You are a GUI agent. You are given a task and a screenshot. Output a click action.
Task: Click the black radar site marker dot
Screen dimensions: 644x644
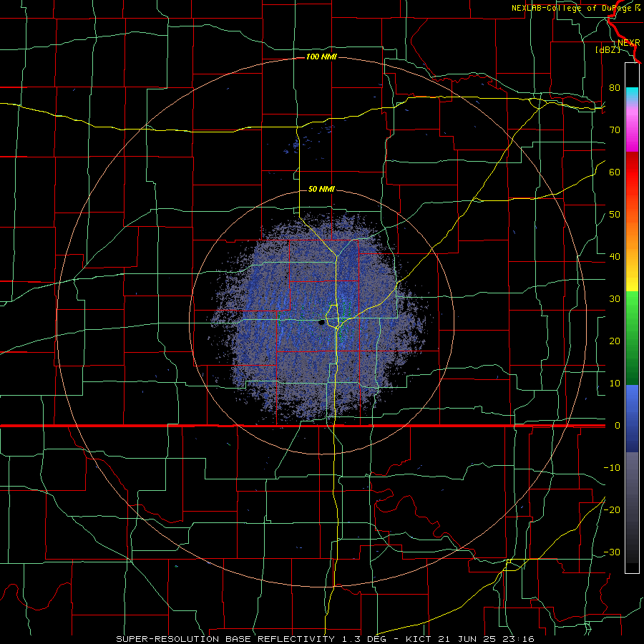(321, 323)
